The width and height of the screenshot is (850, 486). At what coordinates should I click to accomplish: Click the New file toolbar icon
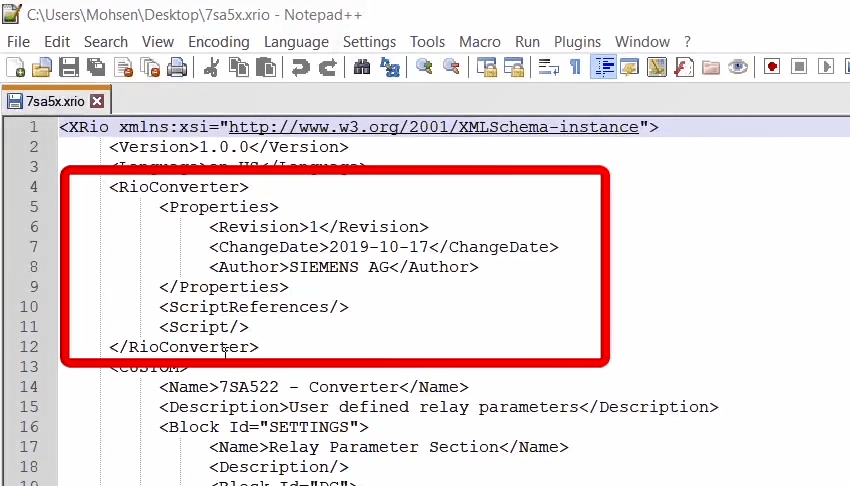15,67
